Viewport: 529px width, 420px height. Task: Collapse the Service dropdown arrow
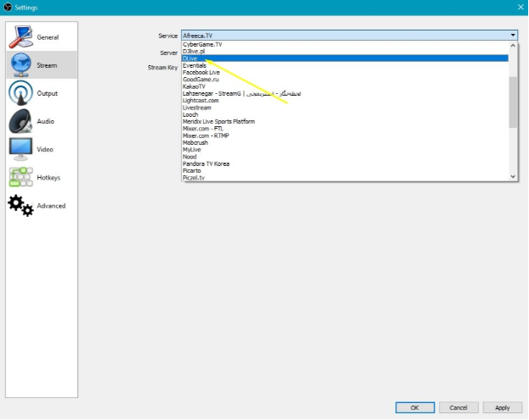(513, 35)
